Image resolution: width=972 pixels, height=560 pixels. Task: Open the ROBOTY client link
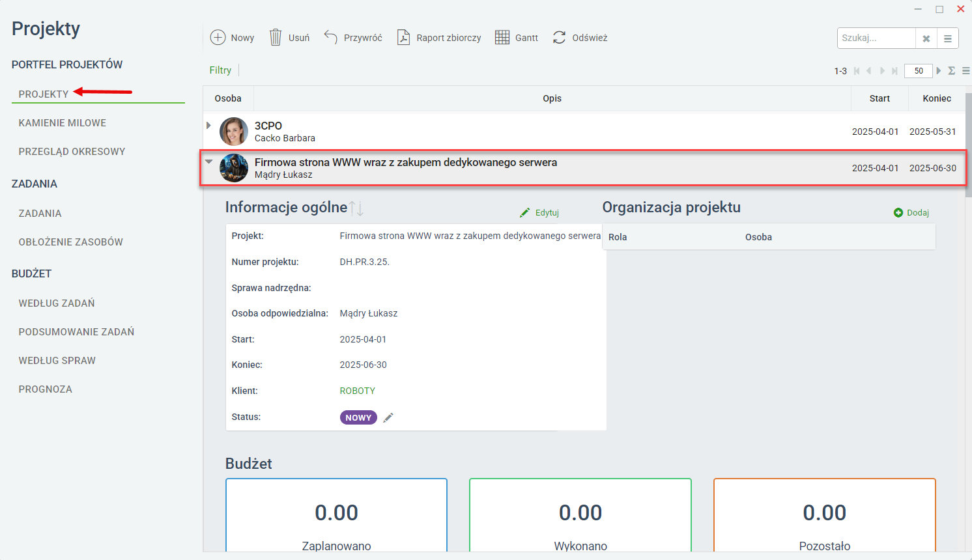pos(358,391)
